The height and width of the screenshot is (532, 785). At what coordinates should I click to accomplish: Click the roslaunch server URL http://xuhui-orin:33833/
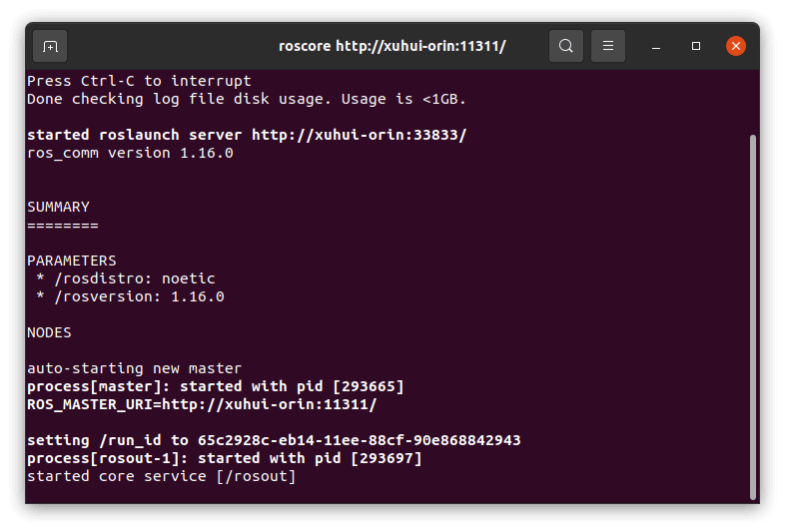pos(359,135)
